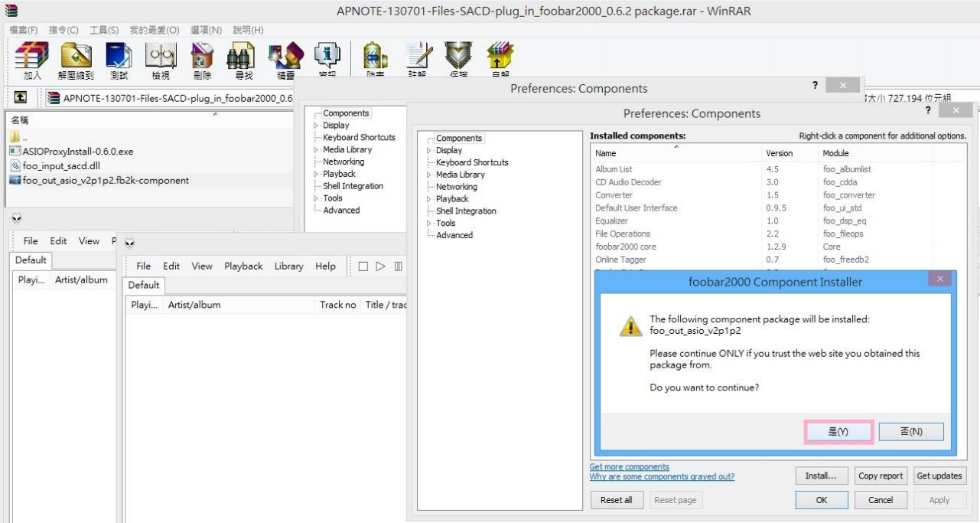The image size is (980, 523).
Task: Select Equalizer row in installed components
Action: pyautogui.click(x=778, y=221)
